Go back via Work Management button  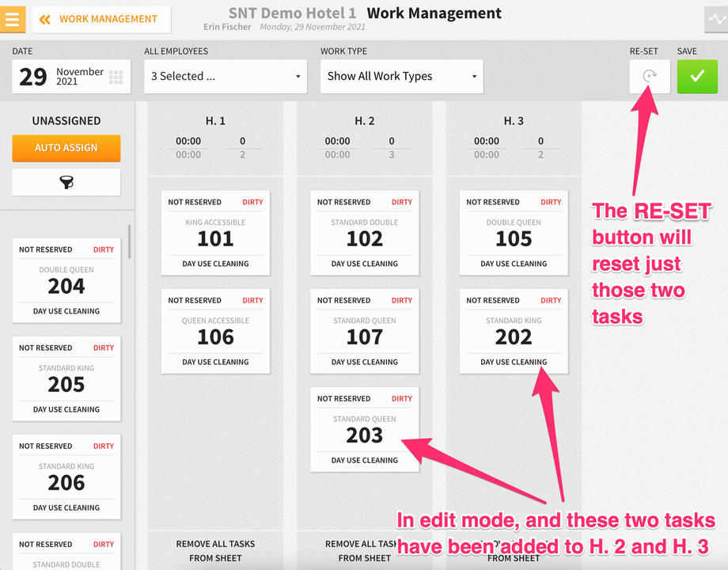click(101, 20)
